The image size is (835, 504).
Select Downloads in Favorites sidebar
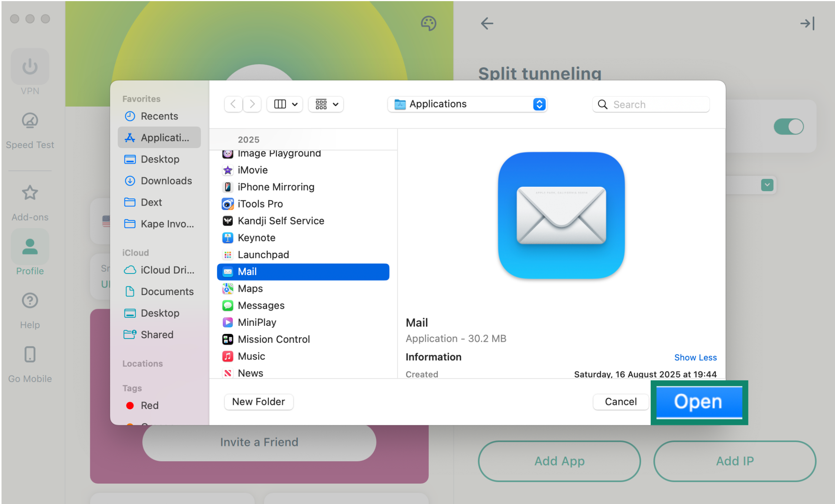click(166, 181)
